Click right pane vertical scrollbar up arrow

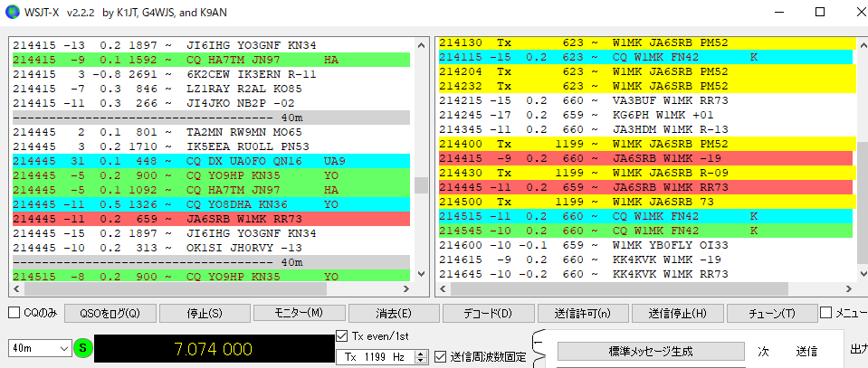(x=863, y=45)
